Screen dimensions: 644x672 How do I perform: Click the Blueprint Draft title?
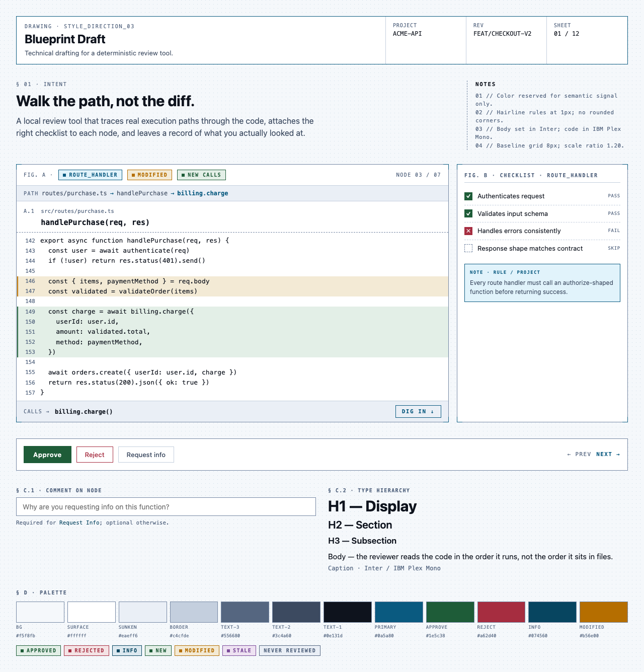coord(65,39)
